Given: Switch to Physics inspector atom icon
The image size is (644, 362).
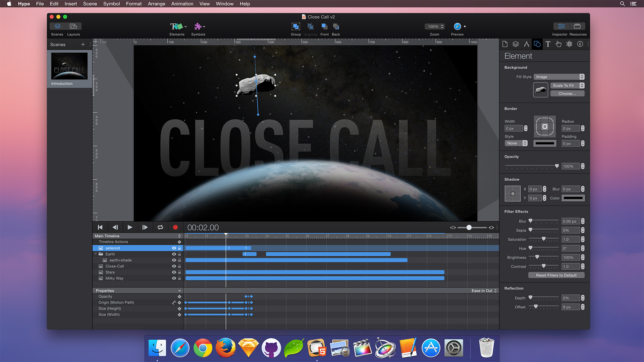Looking at the screenshot, I should [x=569, y=44].
